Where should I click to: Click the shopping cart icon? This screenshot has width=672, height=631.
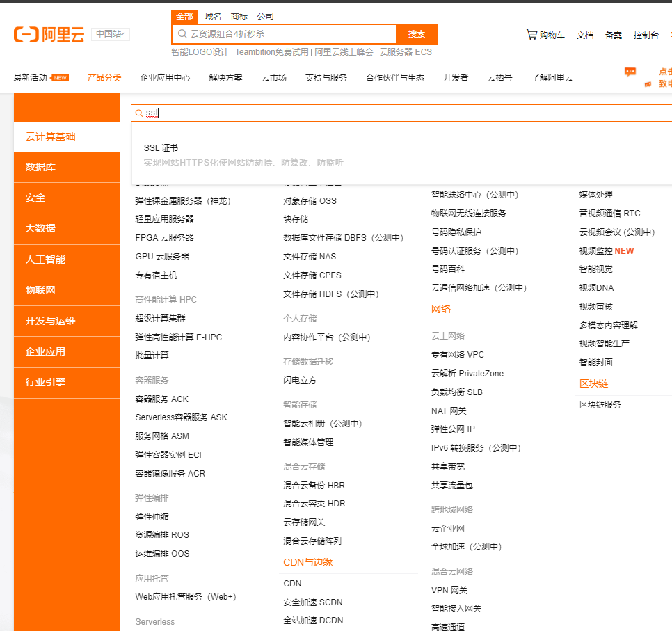click(x=531, y=35)
